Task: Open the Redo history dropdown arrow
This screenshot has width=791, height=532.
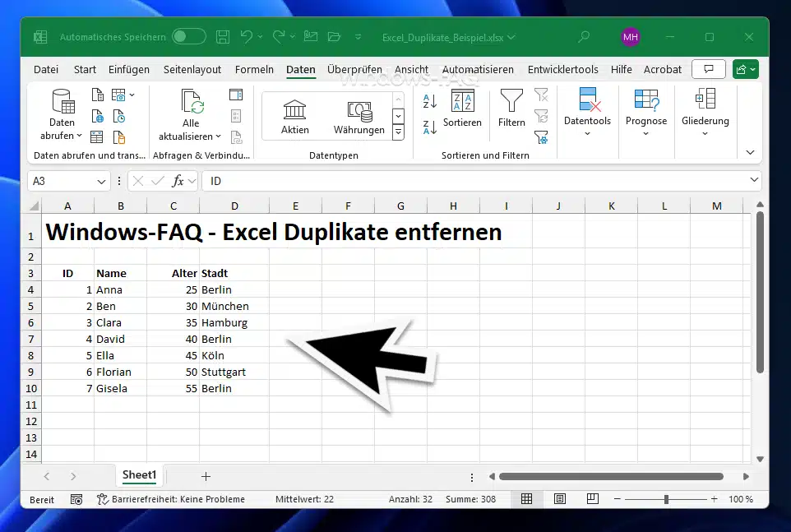Action: (293, 37)
